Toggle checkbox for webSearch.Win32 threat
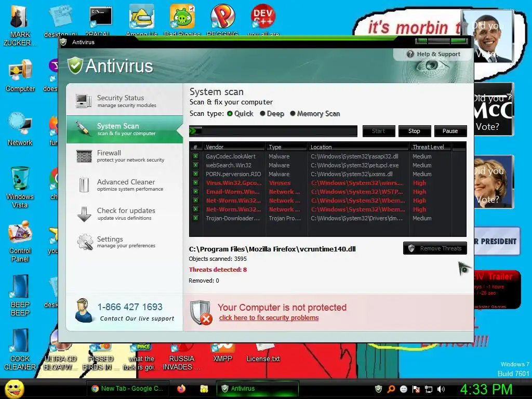532x399 pixels. click(x=195, y=165)
